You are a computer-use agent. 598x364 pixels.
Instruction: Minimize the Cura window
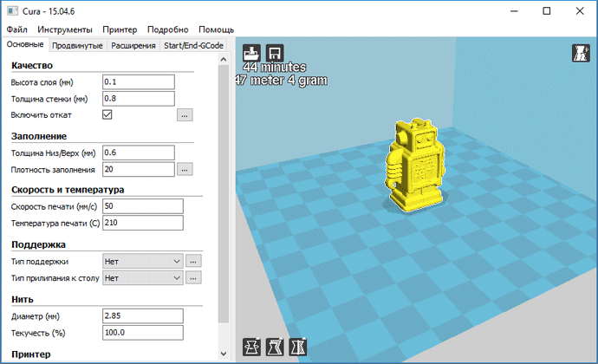click(514, 11)
